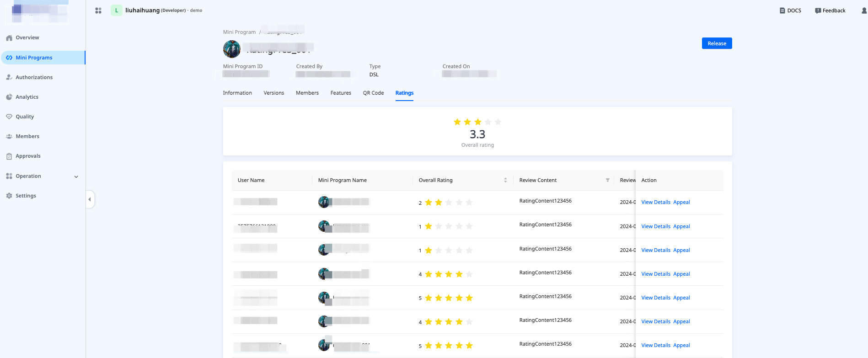
Task: Sort by Overall Rating column
Action: pyautogui.click(x=505, y=180)
